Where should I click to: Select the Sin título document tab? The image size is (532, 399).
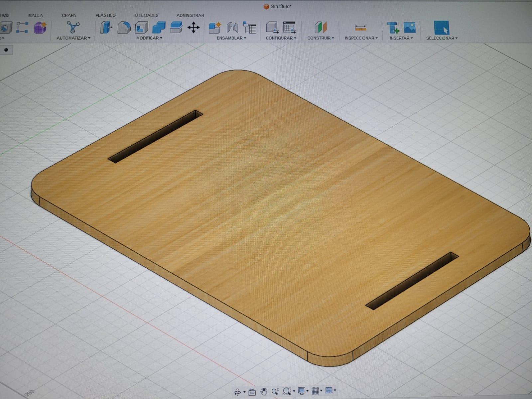pos(278,6)
